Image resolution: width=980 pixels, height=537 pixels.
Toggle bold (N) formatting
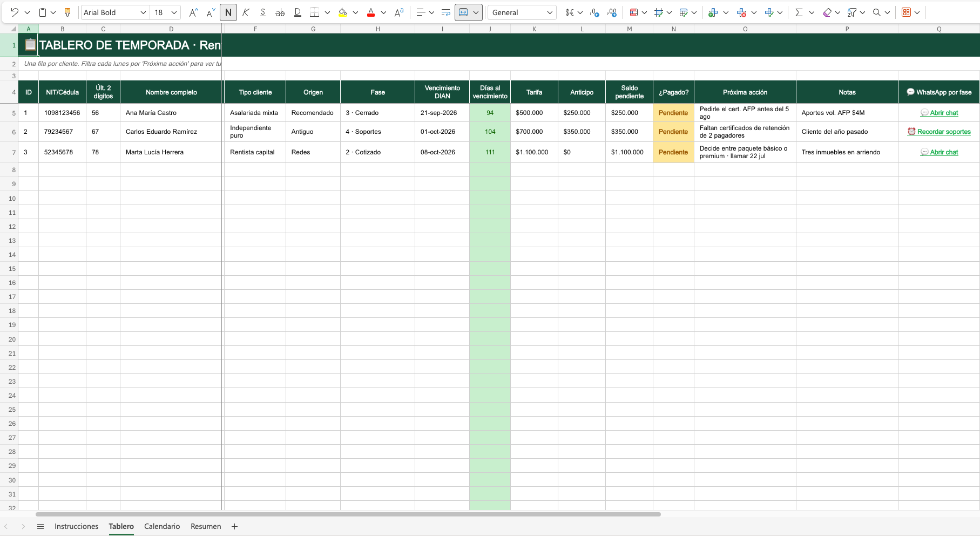[x=228, y=12]
